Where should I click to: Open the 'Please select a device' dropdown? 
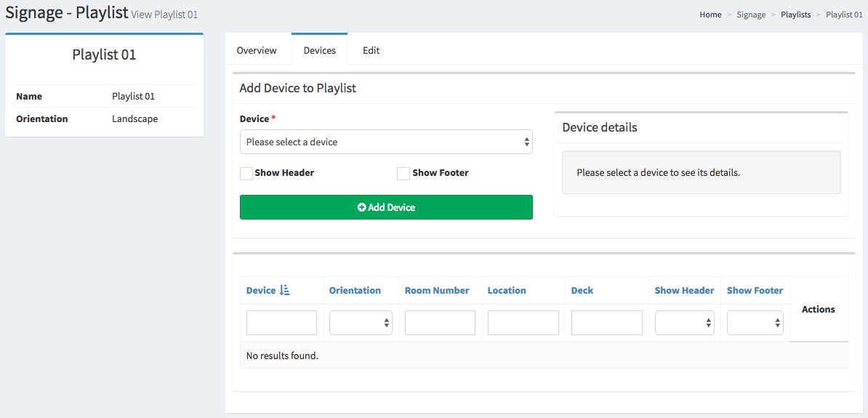[386, 142]
